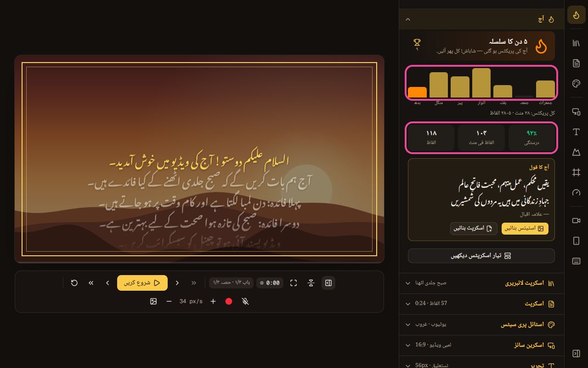Screen dimensions: 588x368
Task: Click the لمبی ویڈیو · 16:9 size label
Action: (x=433, y=345)
